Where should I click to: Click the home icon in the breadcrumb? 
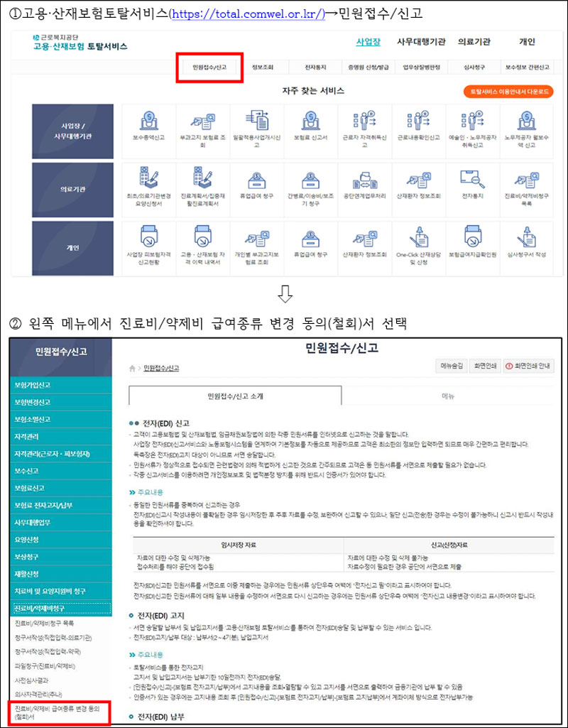132,368
